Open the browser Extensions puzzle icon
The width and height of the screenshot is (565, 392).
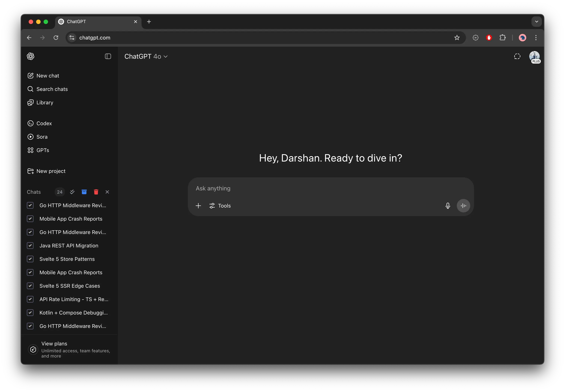pyautogui.click(x=502, y=38)
